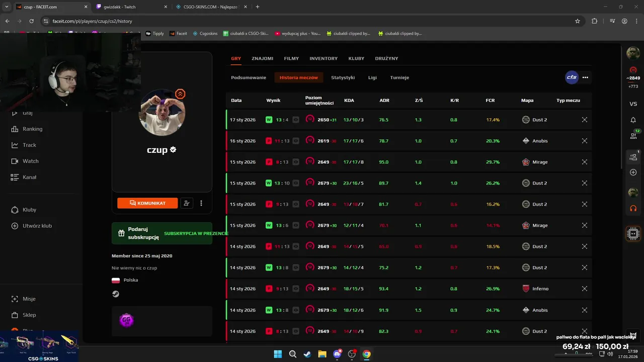Open the DRUŻYNY tab
This screenshot has width=644, height=362.
coord(386,58)
